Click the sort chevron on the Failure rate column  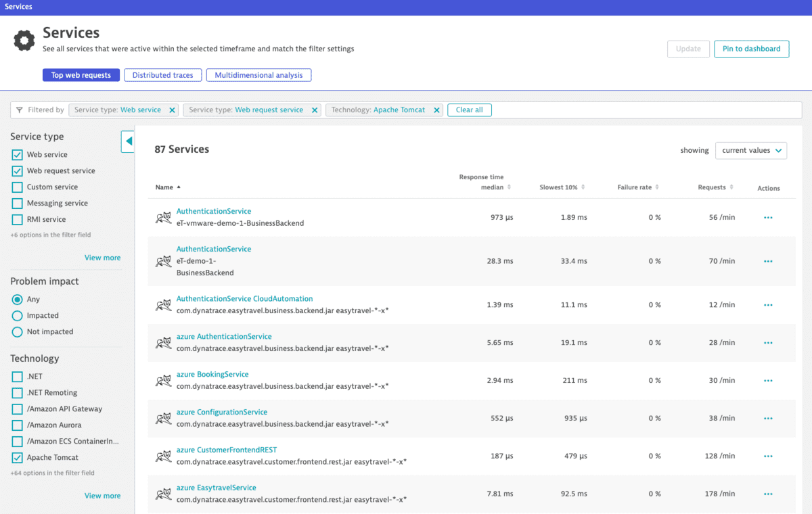658,187
